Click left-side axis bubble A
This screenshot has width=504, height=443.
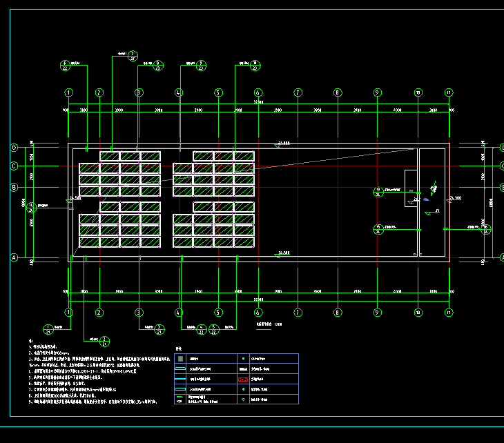pyautogui.click(x=13, y=257)
